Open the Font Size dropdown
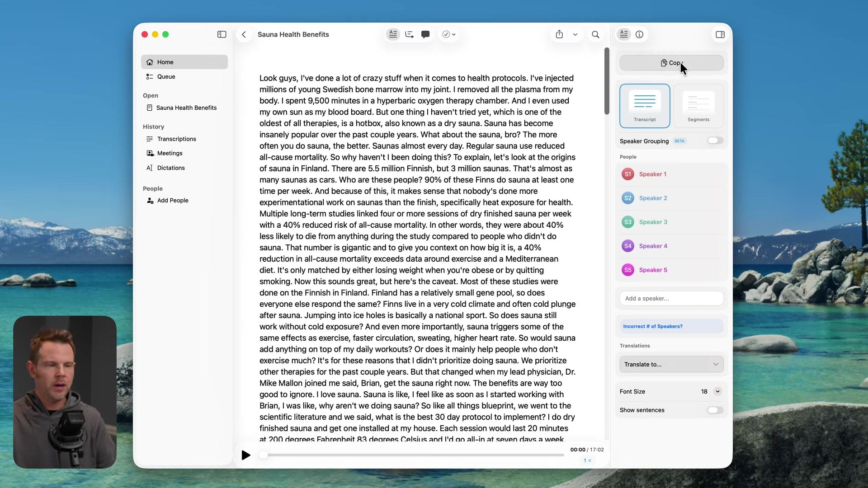868x488 pixels. pos(717,392)
